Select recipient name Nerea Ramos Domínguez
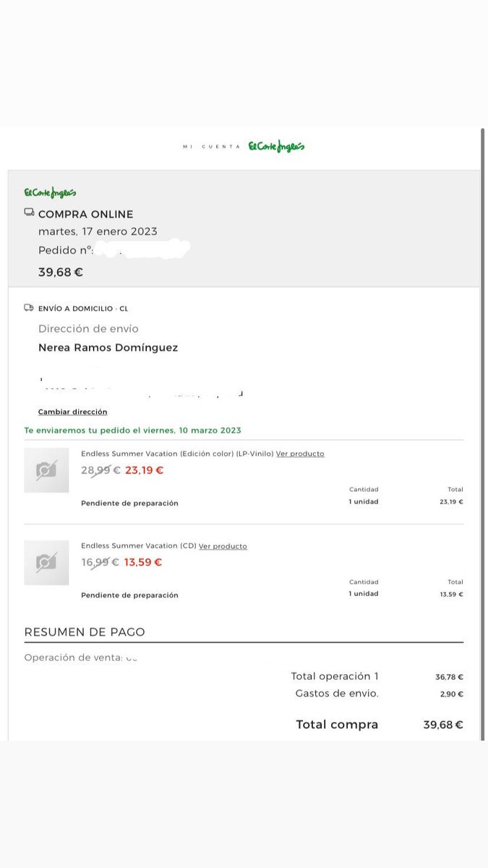The image size is (488, 868). click(108, 347)
